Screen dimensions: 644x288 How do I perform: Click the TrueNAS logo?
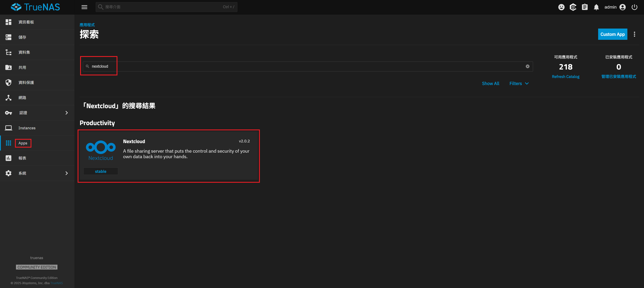[x=35, y=7]
